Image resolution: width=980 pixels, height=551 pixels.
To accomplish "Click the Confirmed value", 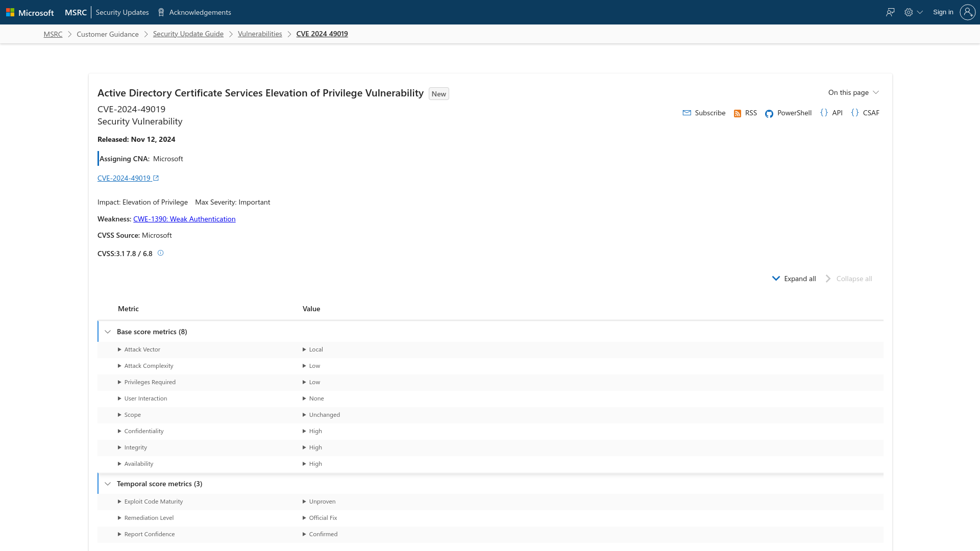I will (x=323, y=534).
